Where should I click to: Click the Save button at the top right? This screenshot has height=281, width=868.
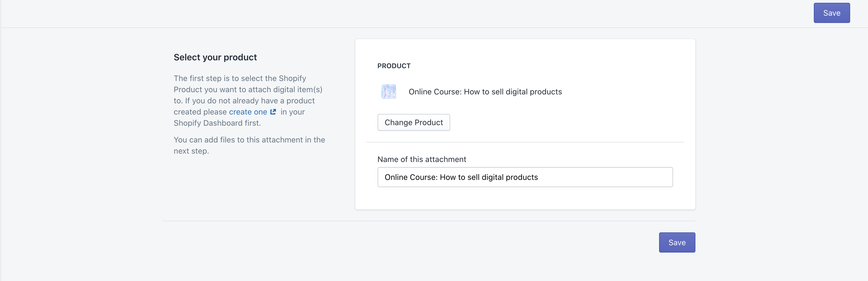pyautogui.click(x=831, y=13)
